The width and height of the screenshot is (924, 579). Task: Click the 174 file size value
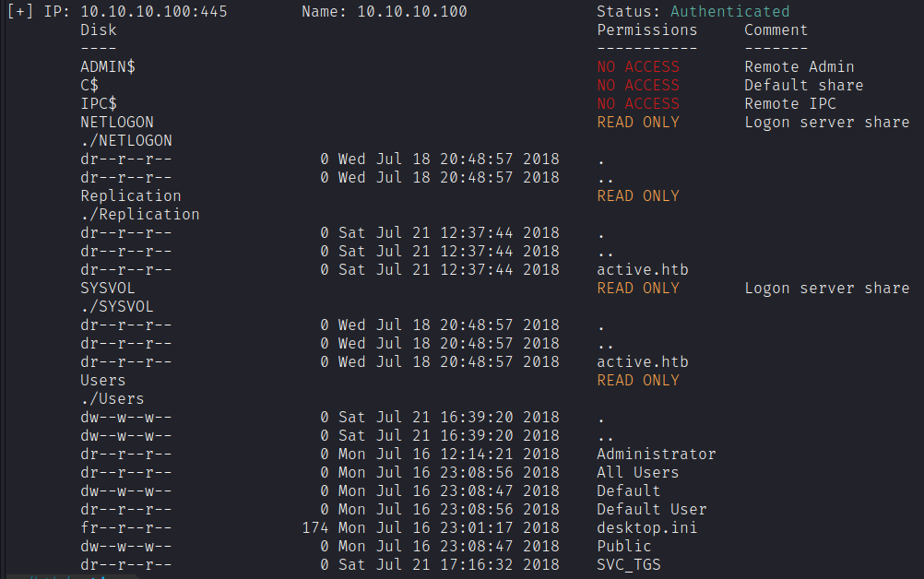tap(315, 527)
